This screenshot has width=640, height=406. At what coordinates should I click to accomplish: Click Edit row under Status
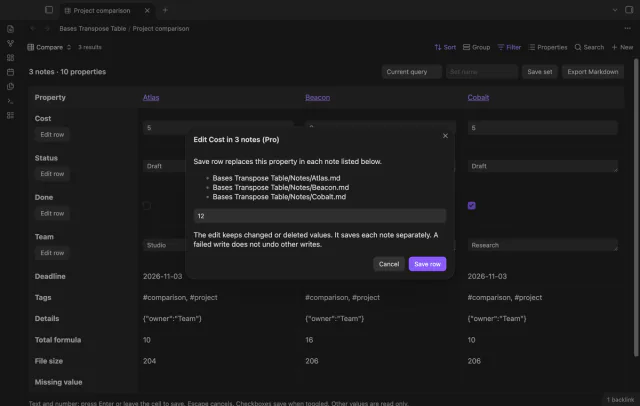click(x=52, y=174)
